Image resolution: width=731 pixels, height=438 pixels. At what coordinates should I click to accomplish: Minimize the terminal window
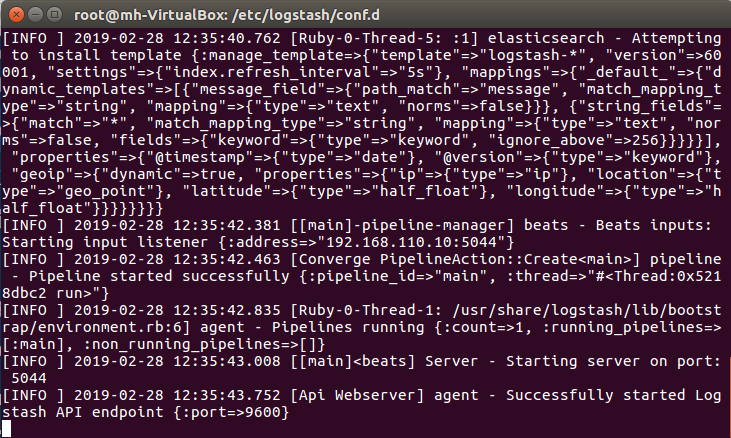36,14
